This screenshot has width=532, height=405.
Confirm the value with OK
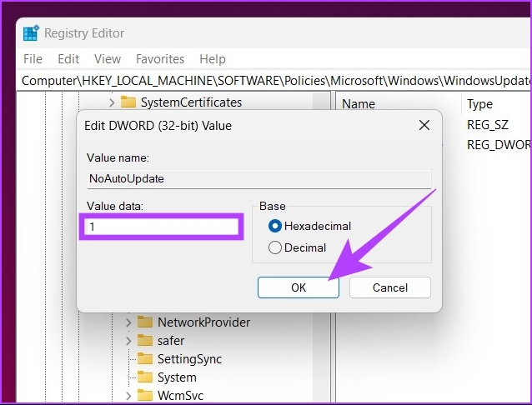(x=299, y=287)
